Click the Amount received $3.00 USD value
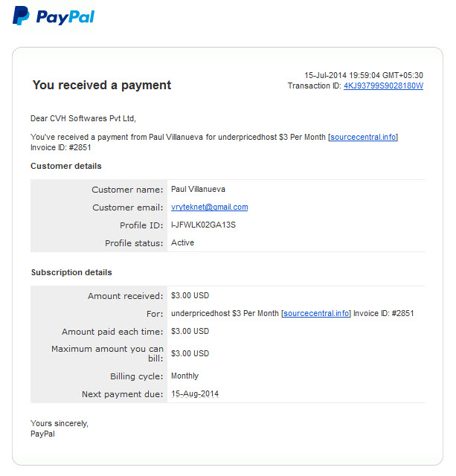The width and height of the screenshot is (456, 476). (x=190, y=295)
